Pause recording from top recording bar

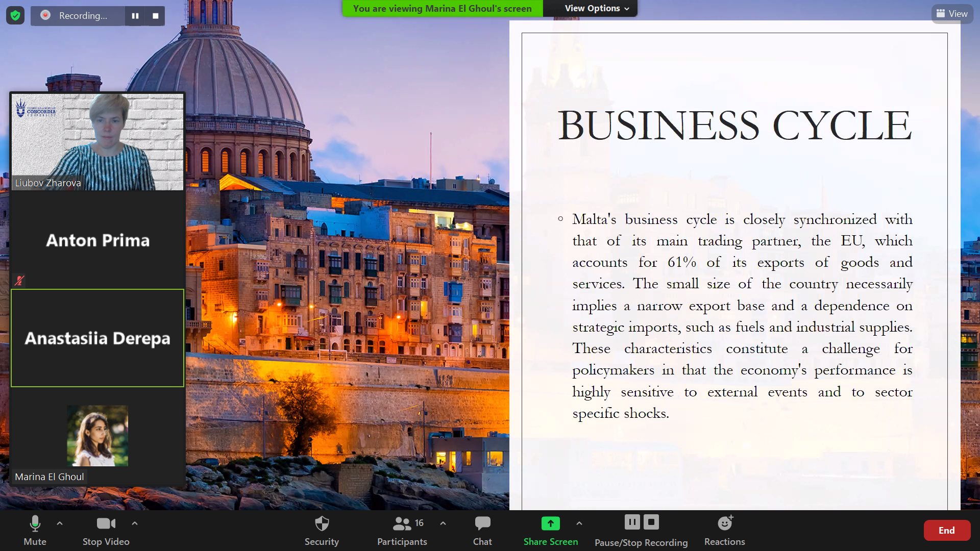click(x=135, y=16)
